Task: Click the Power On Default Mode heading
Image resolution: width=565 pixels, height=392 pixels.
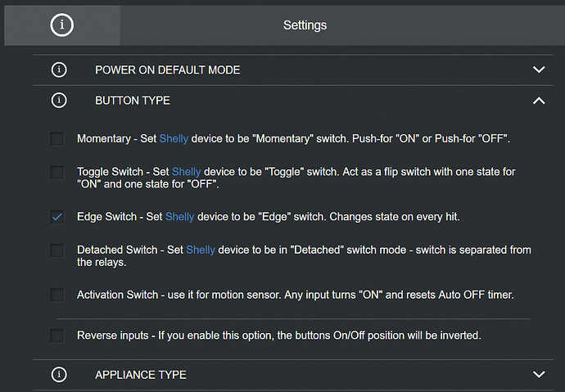Action: [167, 70]
